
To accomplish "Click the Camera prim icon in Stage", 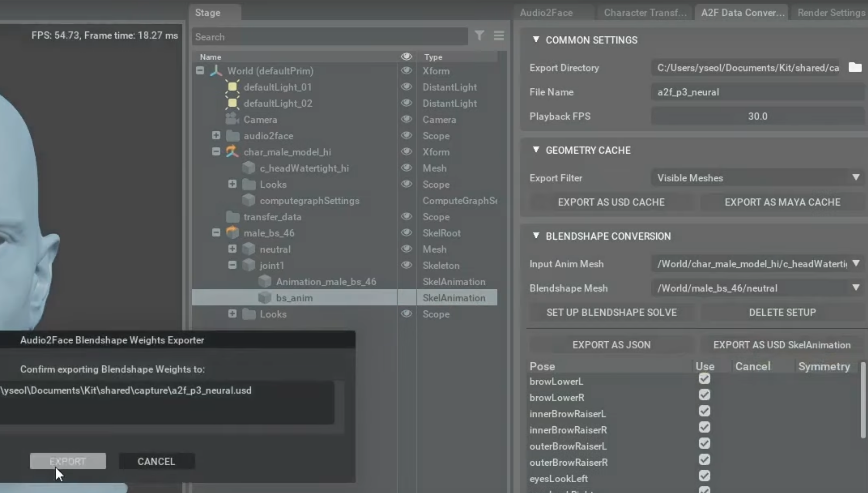I will pos(232,119).
